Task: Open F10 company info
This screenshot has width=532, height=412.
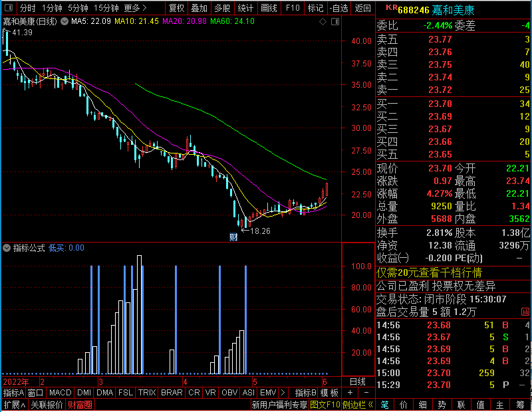Action: 293,8
